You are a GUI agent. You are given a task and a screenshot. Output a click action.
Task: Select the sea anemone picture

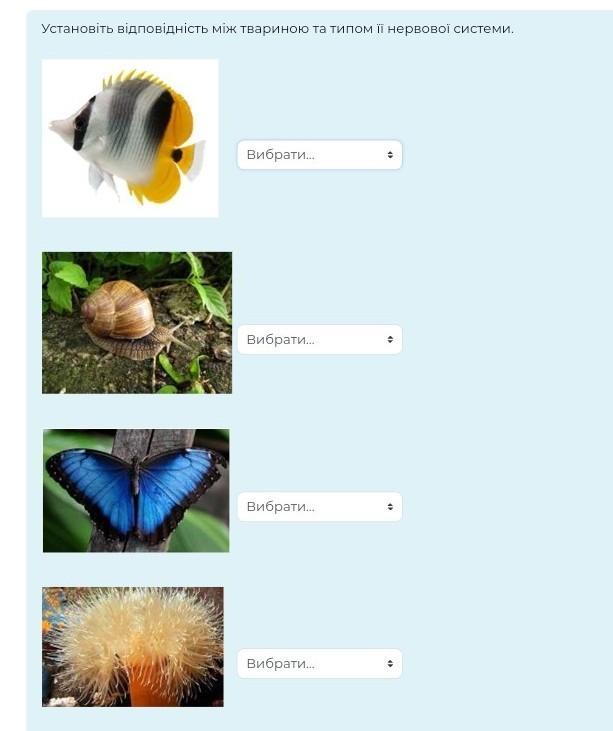pyautogui.click(x=133, y=647)
